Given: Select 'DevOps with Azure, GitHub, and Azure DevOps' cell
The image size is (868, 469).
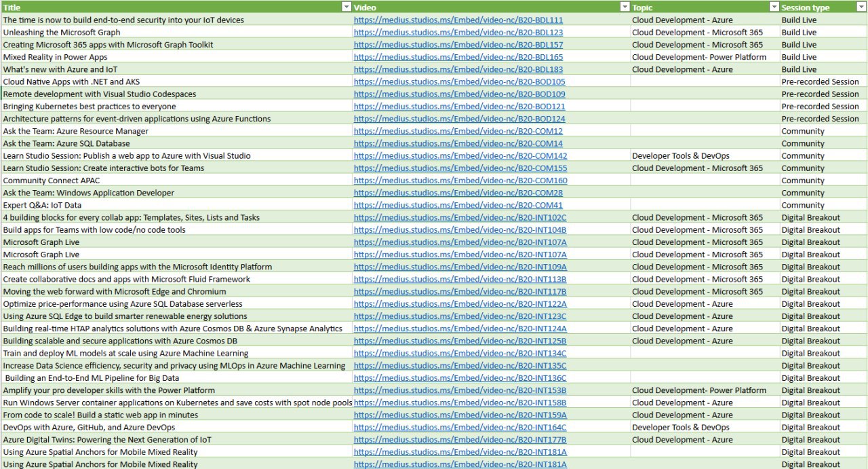Looking at the screenshot, I should pyautogui.click(x=176, y=428).
